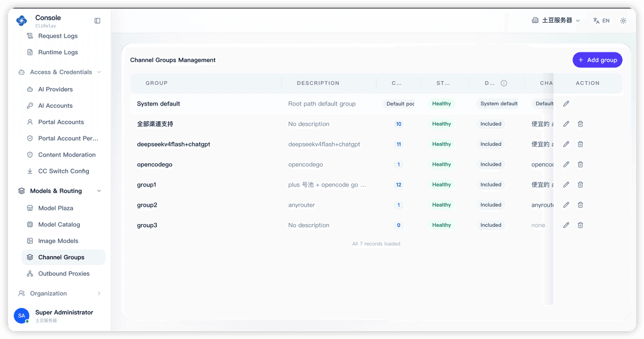Image resolution: width=644 pixels, height=339 pixels.
Task: Open Outbound Proxies page
Action: point(64,273)
